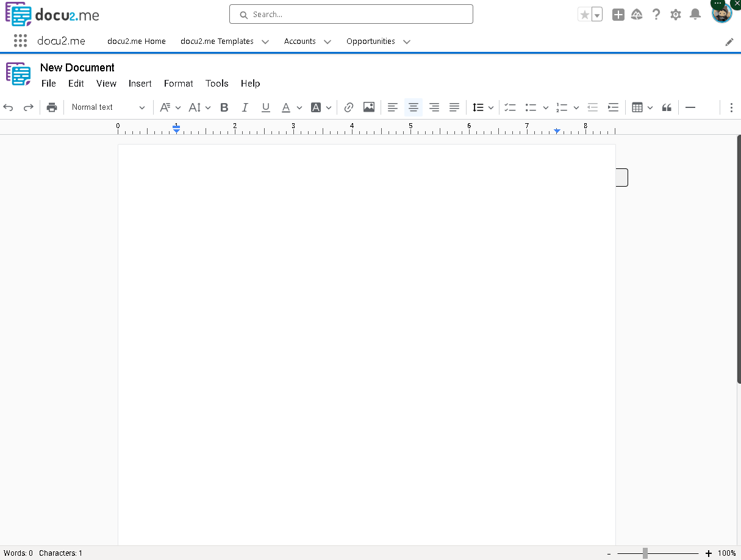Open the font size dropdown
Viewport: 741px width, 560px height.
click(199, 107)
